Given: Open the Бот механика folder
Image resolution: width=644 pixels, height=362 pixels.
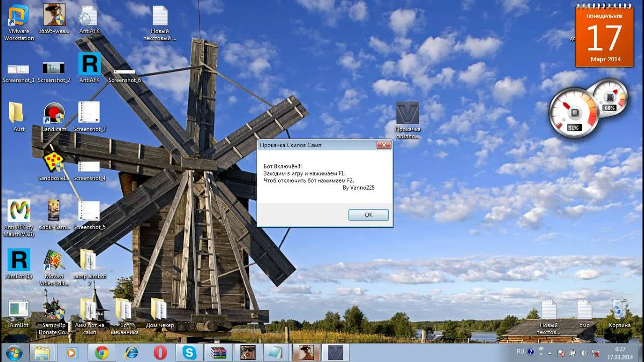Looking at the screenshot, I should tap(124, 317).
